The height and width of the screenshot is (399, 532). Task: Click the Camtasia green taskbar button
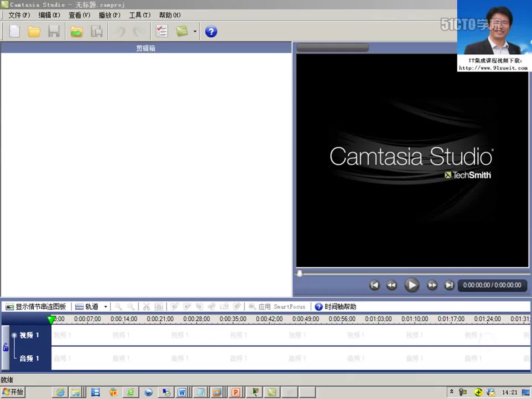pos(272,392)
